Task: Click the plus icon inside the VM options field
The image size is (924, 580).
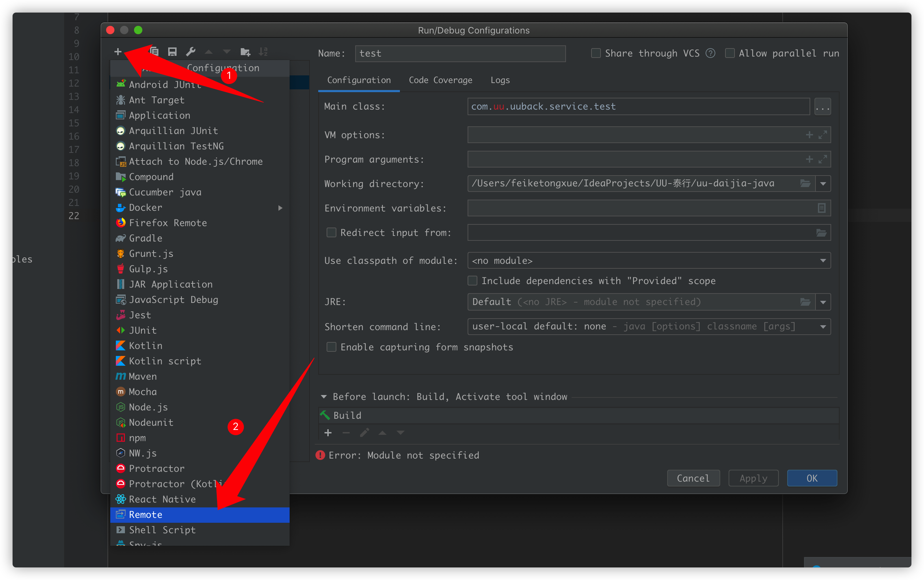Action: [x=809, y=135]
